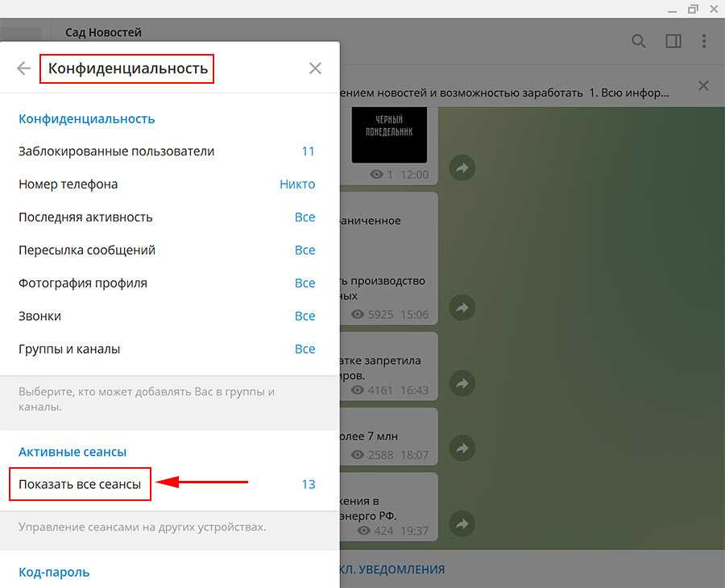Open Группы и каналы setting
725x588 pixels.
167,350
